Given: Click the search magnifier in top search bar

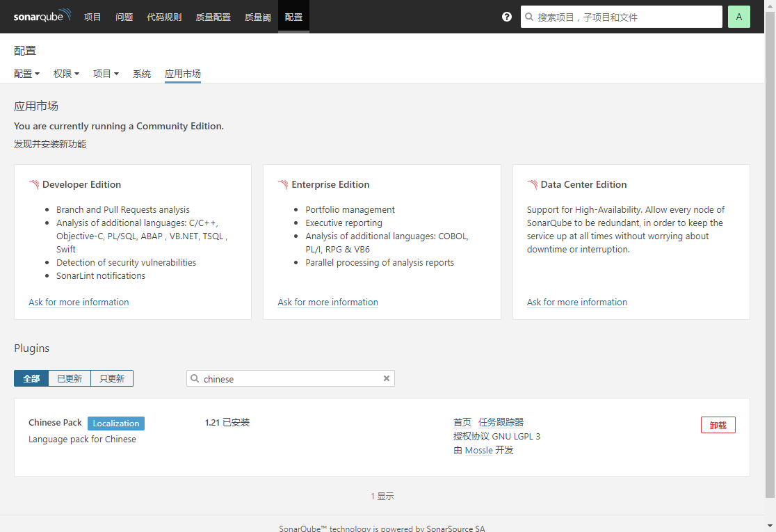Looking at the screenshot, I should click(529, 17).
